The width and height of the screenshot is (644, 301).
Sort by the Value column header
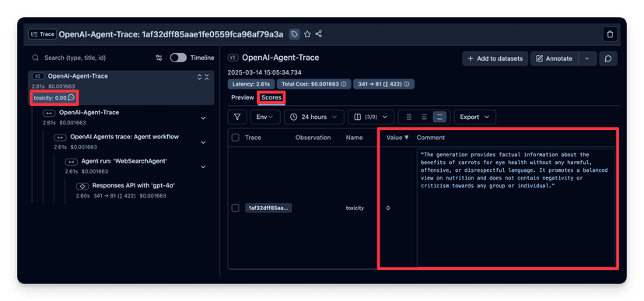[397, 138]
